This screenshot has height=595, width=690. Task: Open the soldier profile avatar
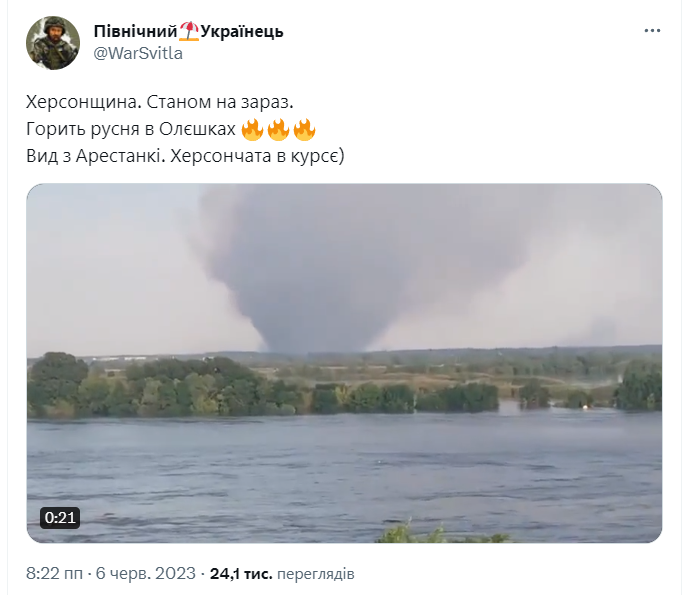(53, 43)
